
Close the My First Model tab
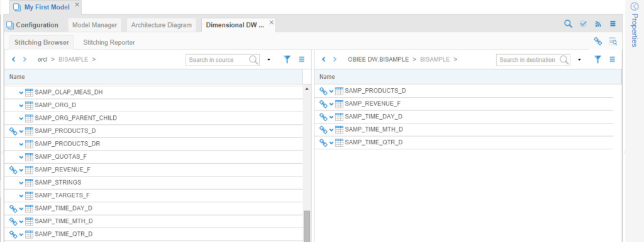77,5
